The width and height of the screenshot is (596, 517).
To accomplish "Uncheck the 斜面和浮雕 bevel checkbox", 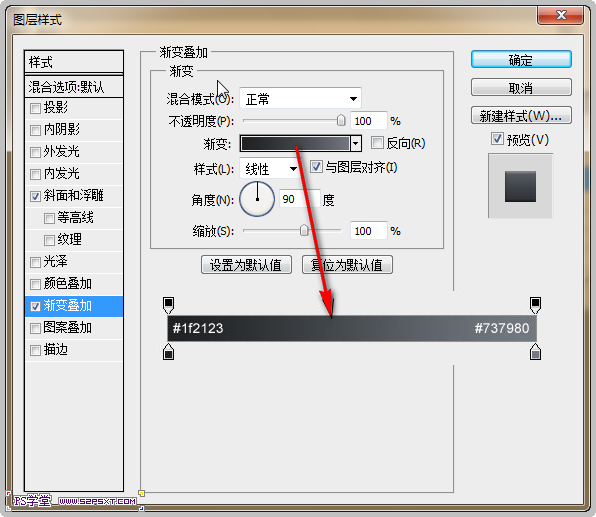I will [x=35, y=196].
